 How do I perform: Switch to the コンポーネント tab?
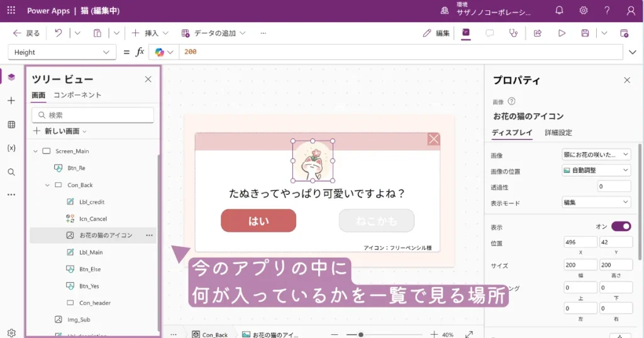point(77,95)
